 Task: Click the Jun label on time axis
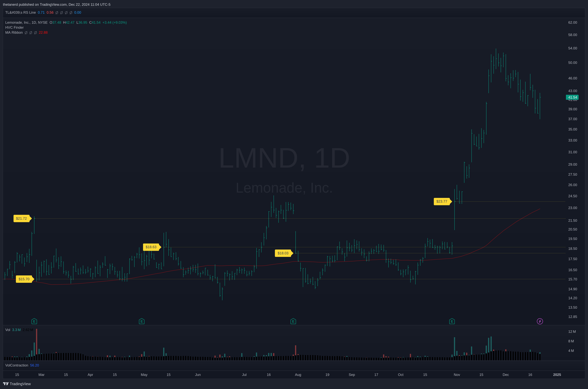(198, 375)
